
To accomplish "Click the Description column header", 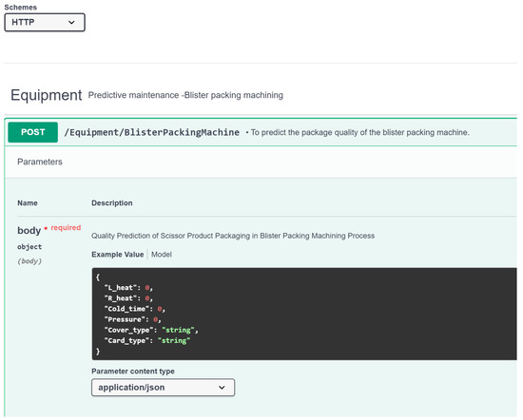I will tap(112, 203).
